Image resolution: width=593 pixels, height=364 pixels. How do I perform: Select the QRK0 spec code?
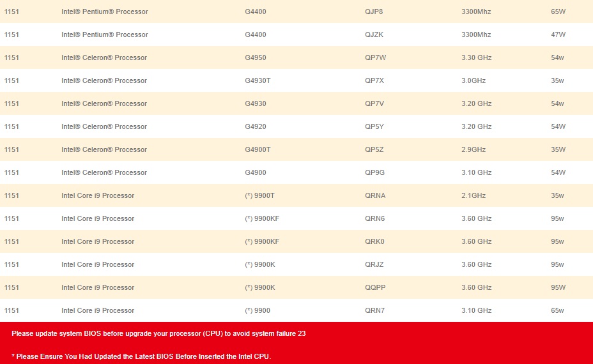[x=374, y=241]
